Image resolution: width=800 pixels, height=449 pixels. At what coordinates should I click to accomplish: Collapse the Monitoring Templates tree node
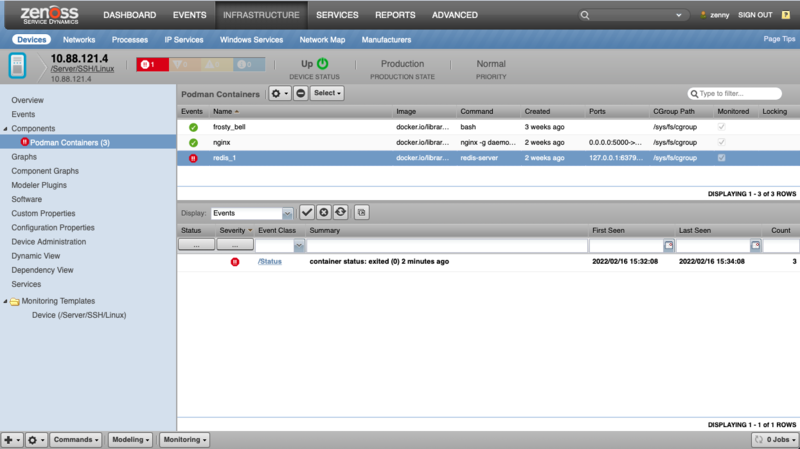(x=6, y=302)
